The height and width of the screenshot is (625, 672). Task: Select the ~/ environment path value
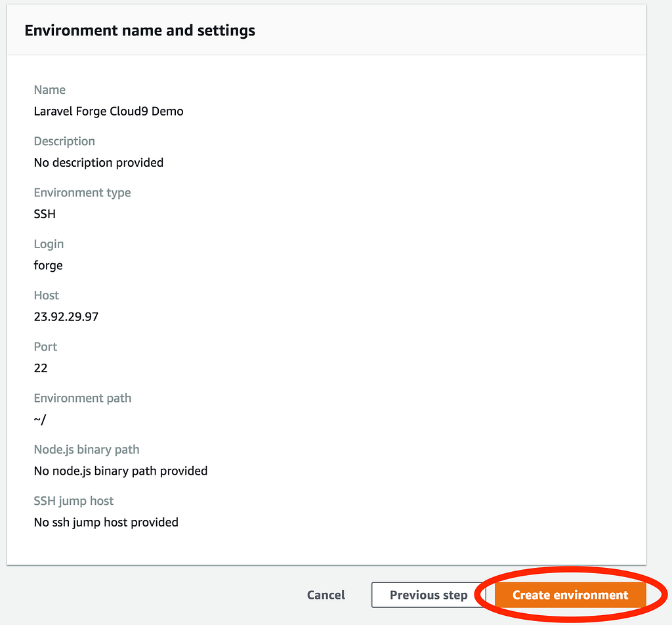coord(40,420)
